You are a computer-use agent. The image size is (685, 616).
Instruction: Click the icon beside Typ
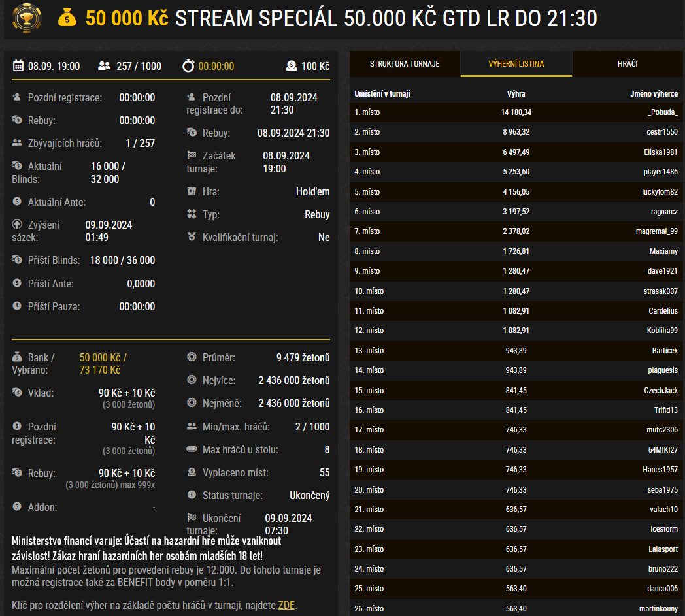[x=192, y=214]
